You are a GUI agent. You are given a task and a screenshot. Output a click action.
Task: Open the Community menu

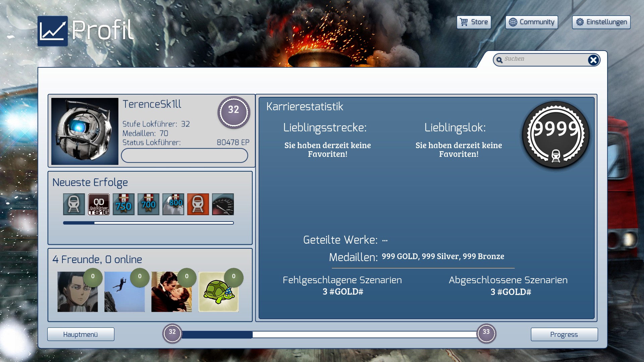pyautogui.click(x=531, y=22)
